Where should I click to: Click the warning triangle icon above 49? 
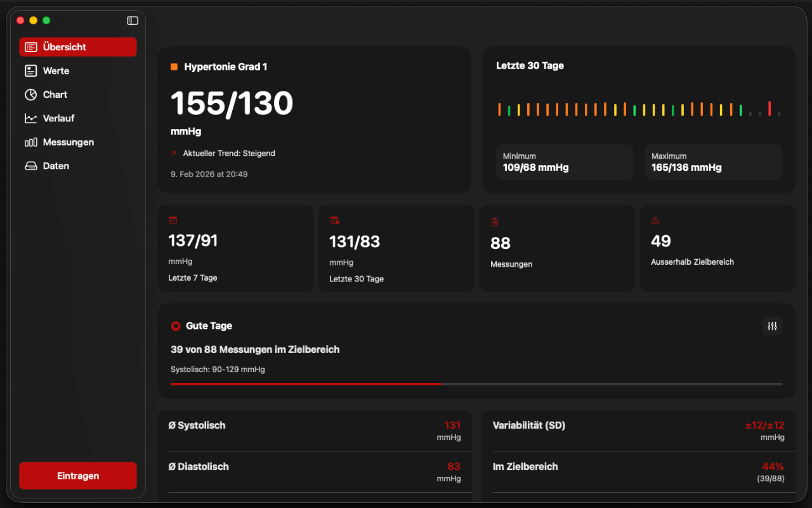(655, 221)
